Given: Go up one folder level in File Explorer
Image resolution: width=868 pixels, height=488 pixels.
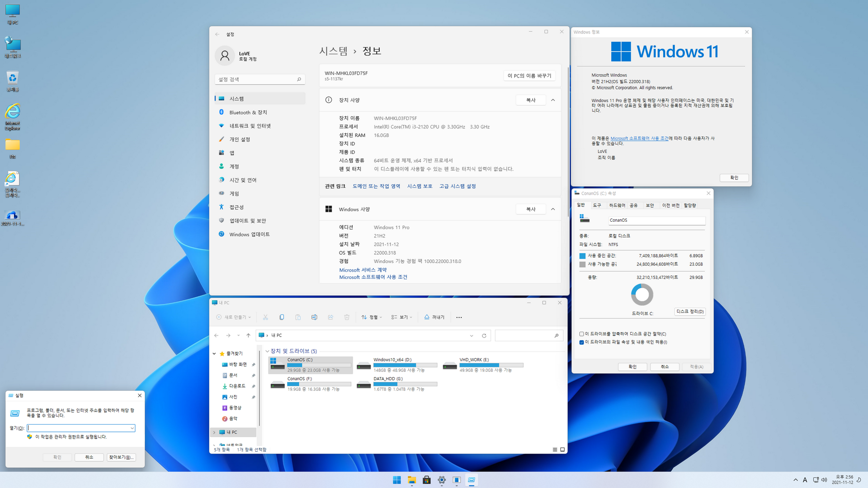Looking at the screenshot, I should 248,335.
